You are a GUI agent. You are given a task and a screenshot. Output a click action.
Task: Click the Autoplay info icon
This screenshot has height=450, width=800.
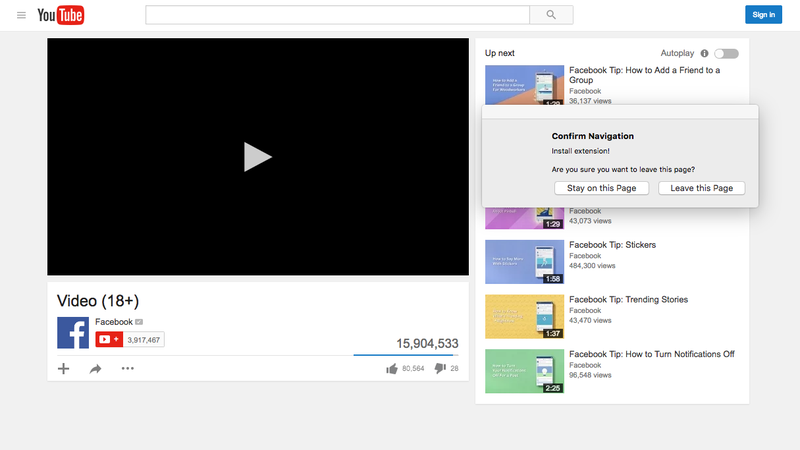click(705, 53)
